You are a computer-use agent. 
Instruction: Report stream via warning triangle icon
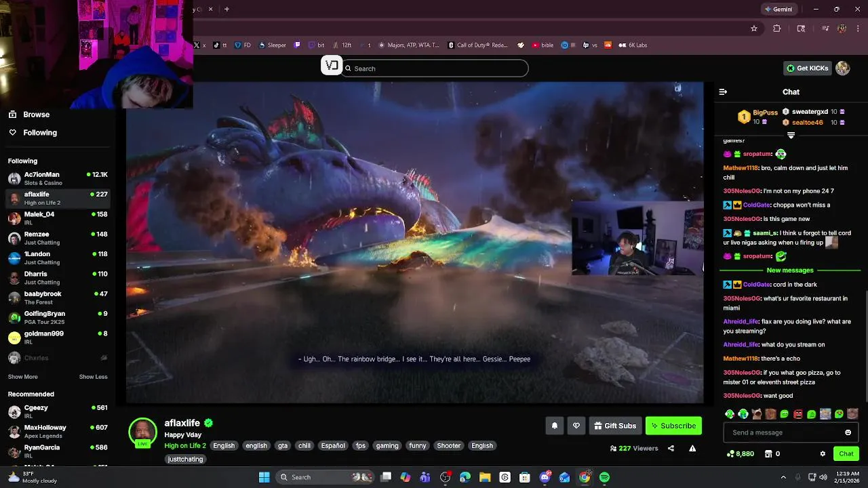(692, 448)
